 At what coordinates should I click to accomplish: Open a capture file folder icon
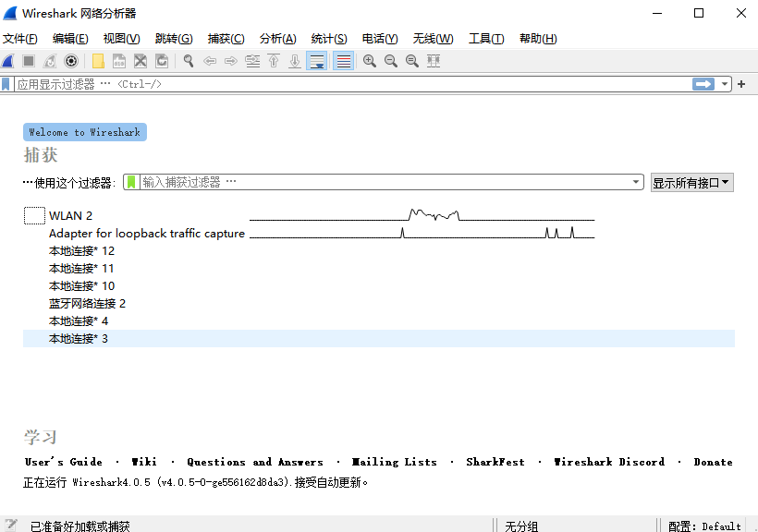click(98, 61)
